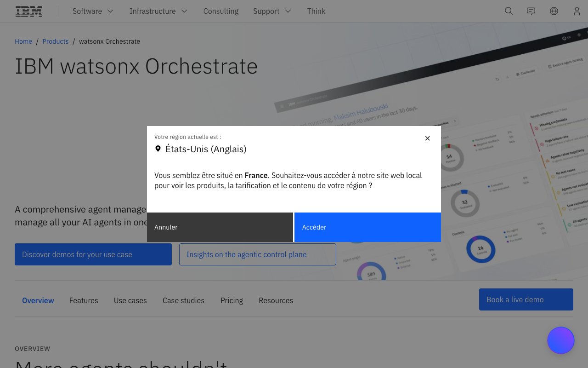Open the floating purple assistant bubble
Image resolution: width=588 pixels, height=368 pixels.
(560, 340)
